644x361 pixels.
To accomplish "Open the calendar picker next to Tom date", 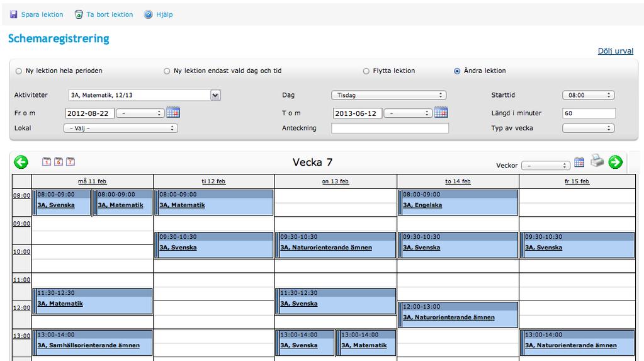I will [441, 112].
